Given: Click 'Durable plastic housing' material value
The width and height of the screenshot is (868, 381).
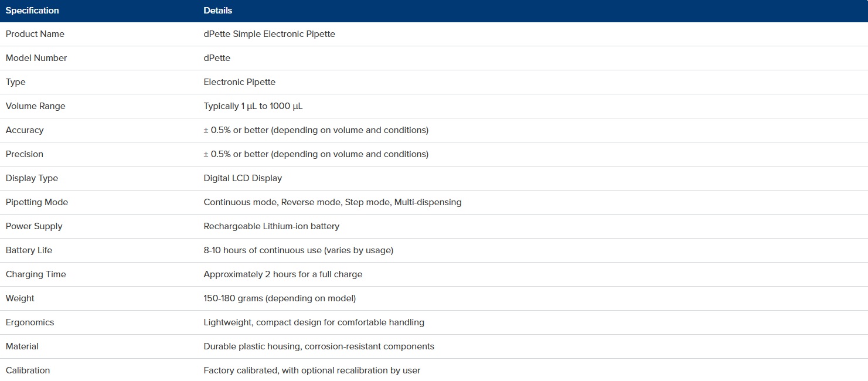Looking at the screenshot, I should [x=253, y=346].
